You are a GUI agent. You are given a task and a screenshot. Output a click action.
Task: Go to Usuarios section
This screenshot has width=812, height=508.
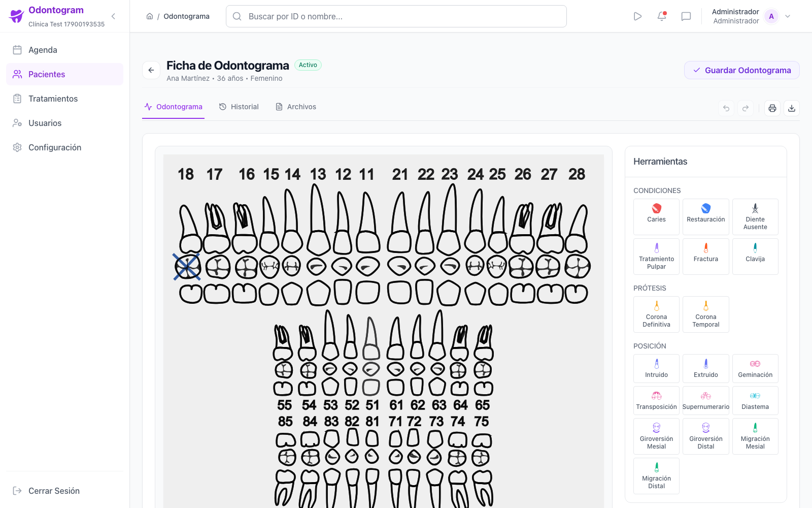[x=64, y=123]
